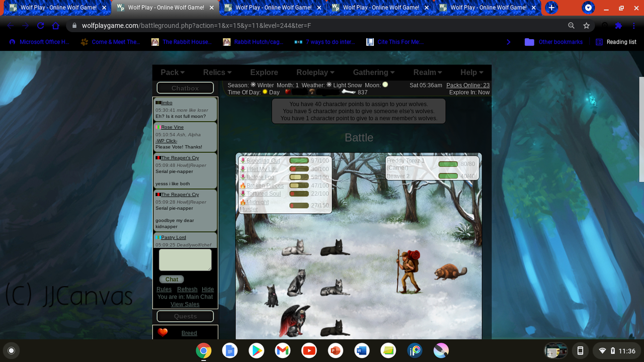Open Gmail from the shelf
Image resolution: width=644 pixels, height=362 pixels.
(283, 350)
